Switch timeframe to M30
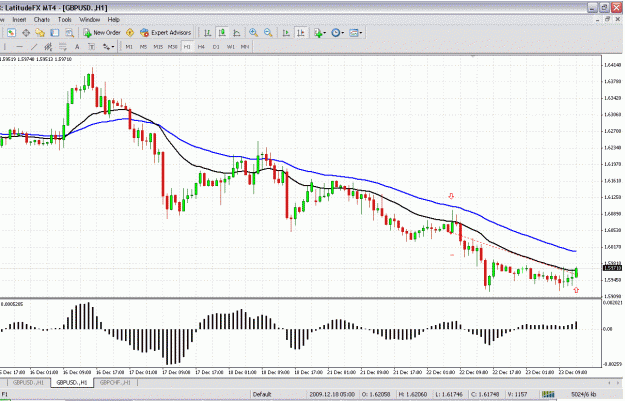Image resolution: width=625 pixels, height=401 pixels. click(172, 47)
